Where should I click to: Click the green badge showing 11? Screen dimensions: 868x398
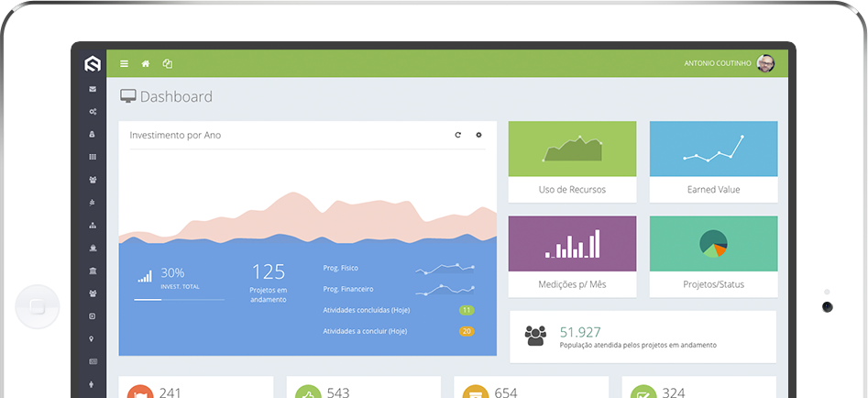[467, 310]
